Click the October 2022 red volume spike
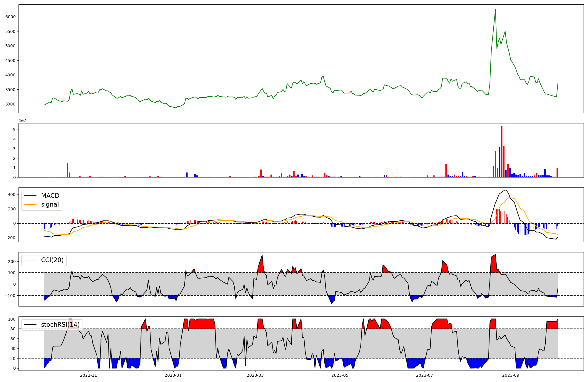 click(x=67, y=170)
